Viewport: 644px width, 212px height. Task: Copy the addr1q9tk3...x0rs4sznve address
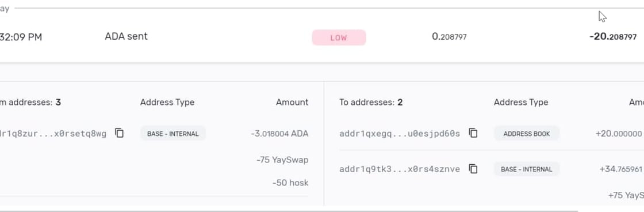[x=473, y=169]
